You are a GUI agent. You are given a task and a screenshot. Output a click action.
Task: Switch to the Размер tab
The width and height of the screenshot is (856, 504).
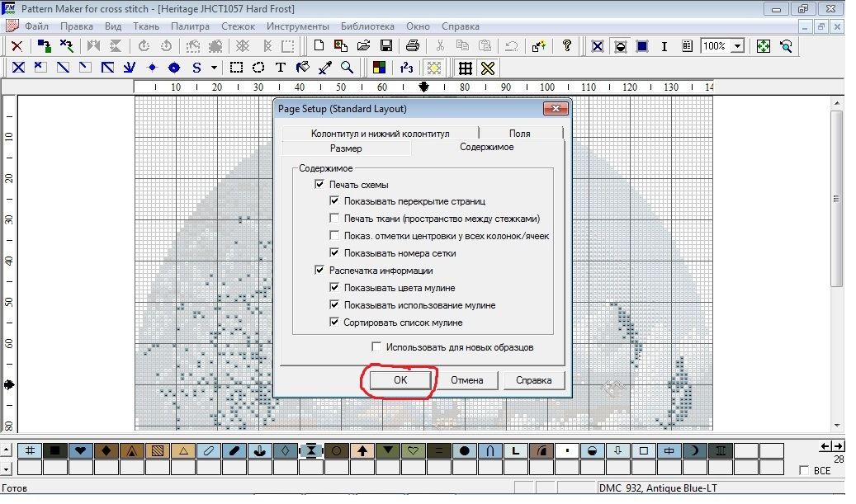click(345, 148)
